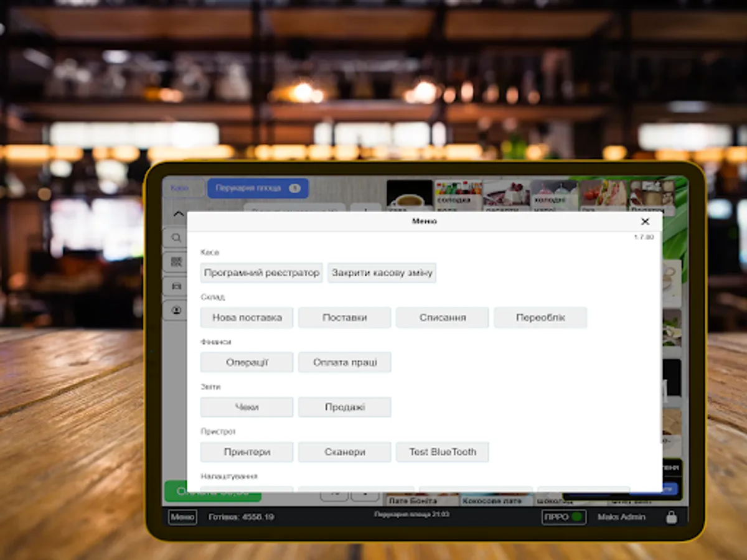Open the QR code scanner from the sidebar
The width and height of the screenshot is (747, 560).
coord(176,261)
